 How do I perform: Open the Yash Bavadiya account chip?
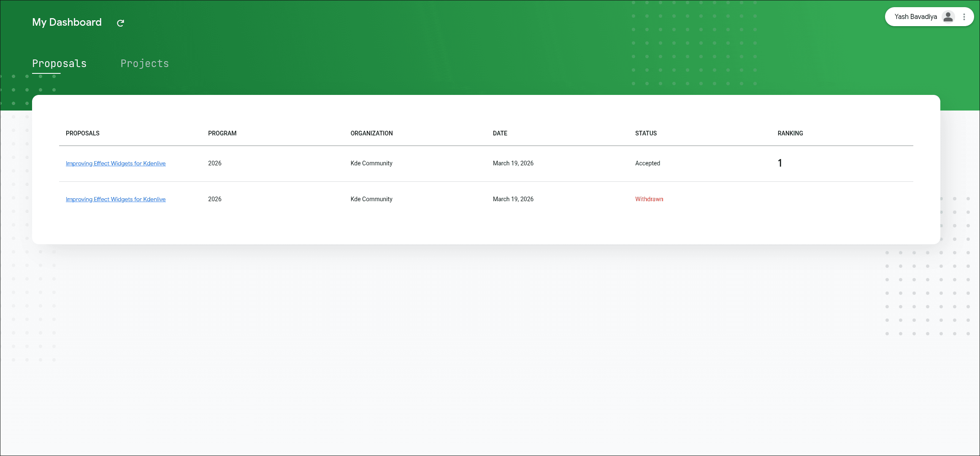[x=929, y=17]
